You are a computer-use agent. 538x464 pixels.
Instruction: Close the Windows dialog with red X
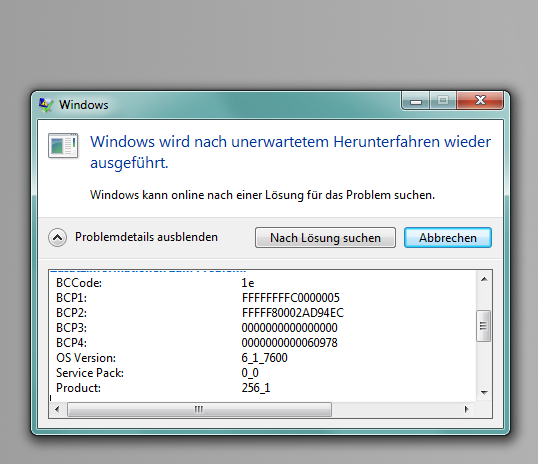pos(480,100)
